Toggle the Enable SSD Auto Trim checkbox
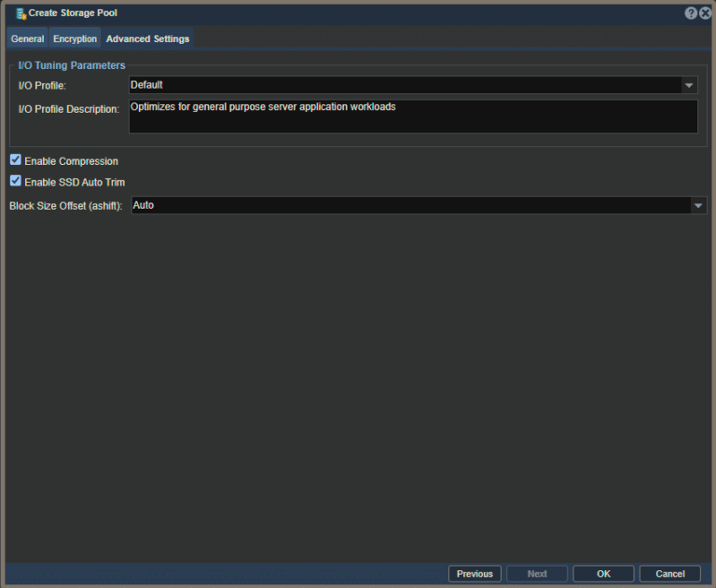The width and height of the screenshot is (716, 588). pos(16,181)
